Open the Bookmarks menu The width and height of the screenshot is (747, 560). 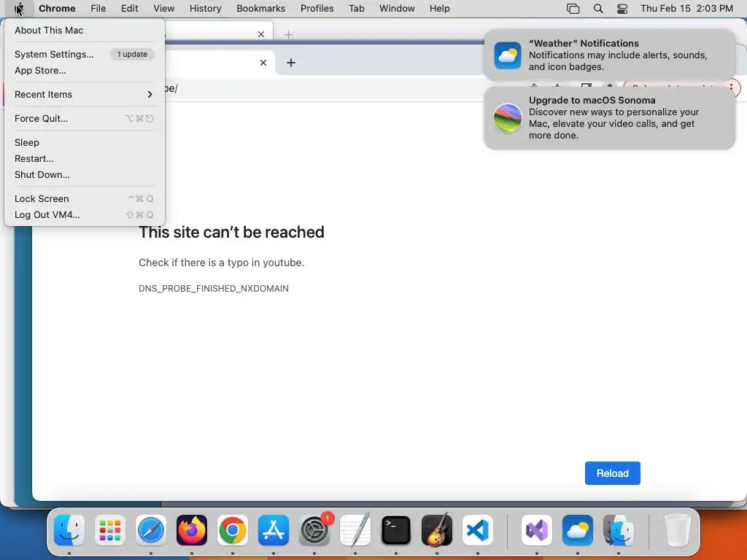click(260, 9)
